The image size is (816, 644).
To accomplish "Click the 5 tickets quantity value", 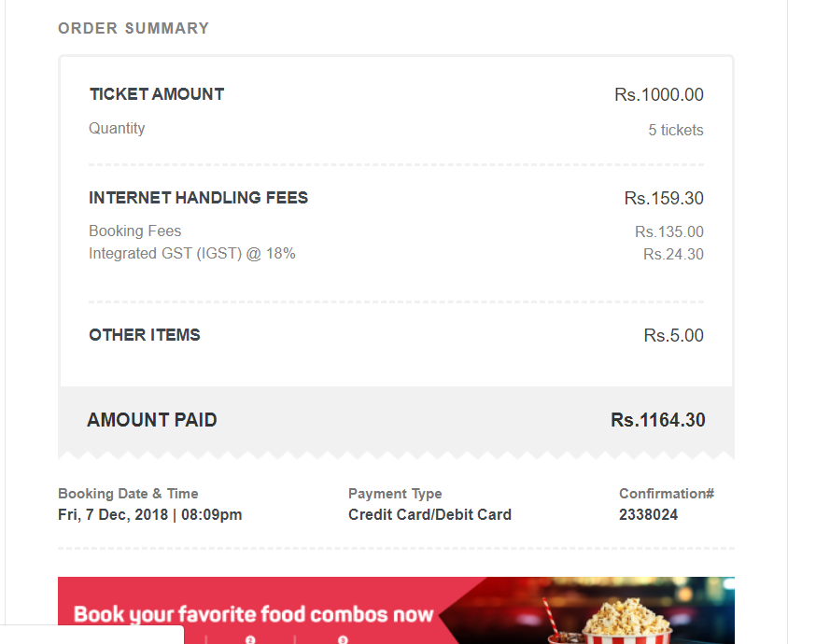I will (676, 130).
